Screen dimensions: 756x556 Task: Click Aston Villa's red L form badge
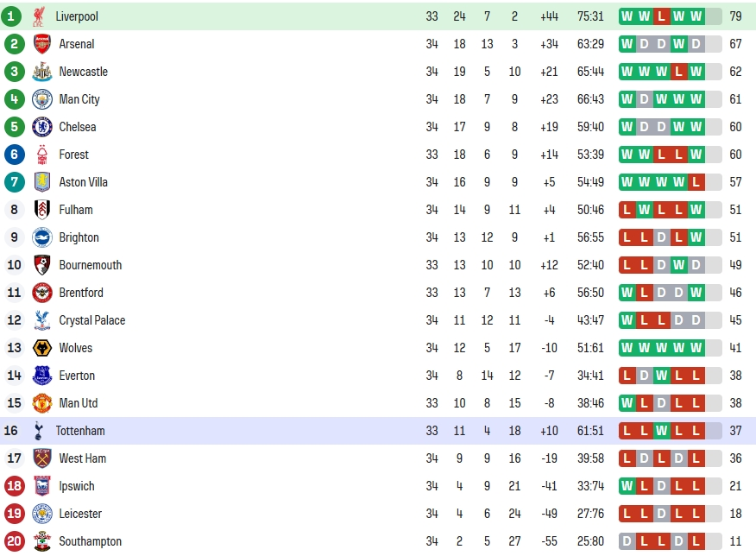[x=696, y=182]
